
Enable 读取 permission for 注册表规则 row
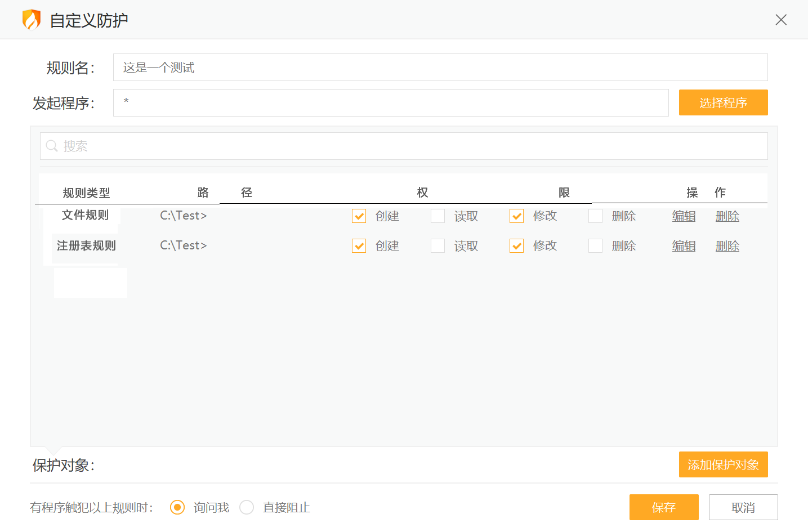coord(438,245)
